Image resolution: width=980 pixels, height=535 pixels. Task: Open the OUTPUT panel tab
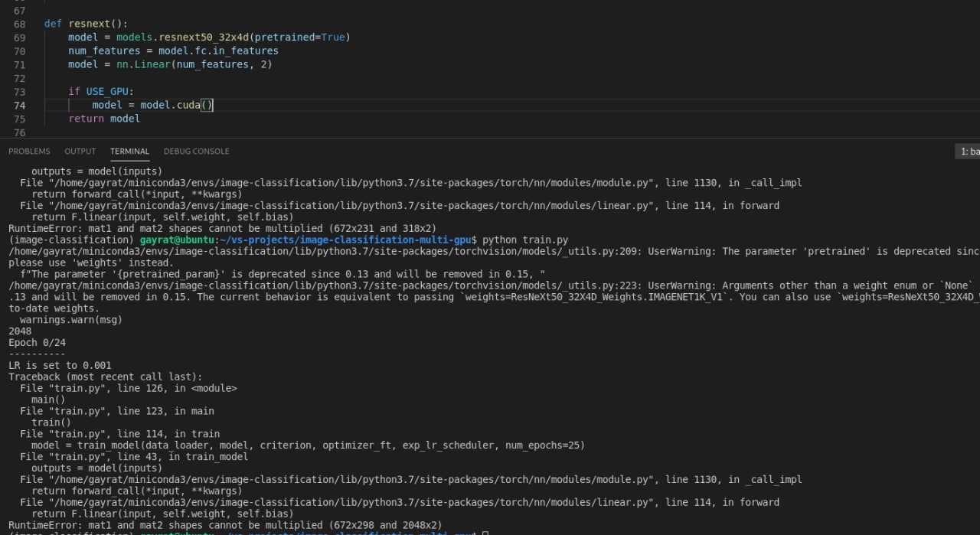(80, 152)
